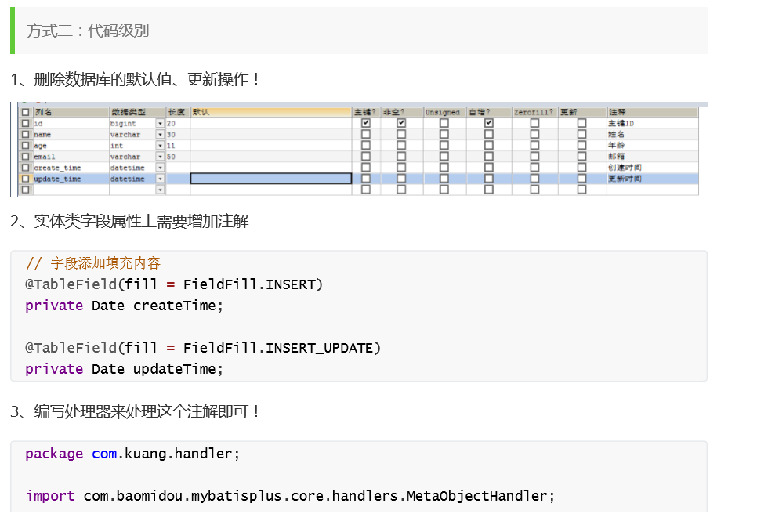Expand datatype dropdown in the empty row
Screen dimensions: 757x532
click(x=160, y=190)
